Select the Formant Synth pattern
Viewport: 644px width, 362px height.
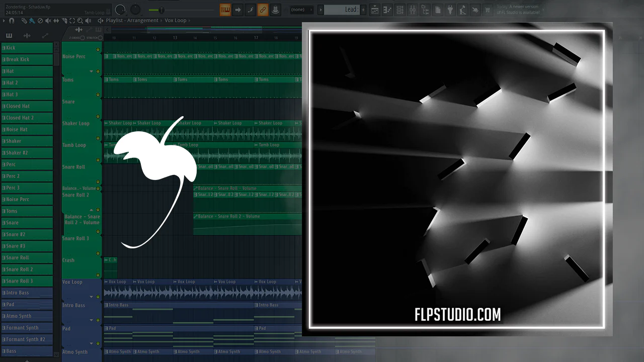(x=27, y=328)
